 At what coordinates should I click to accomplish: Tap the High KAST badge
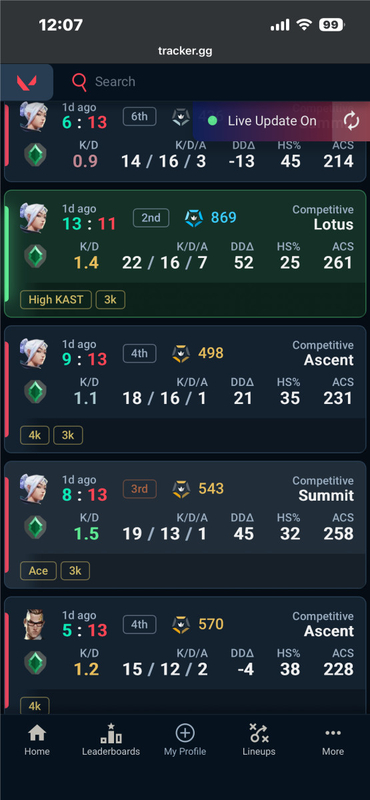pos(56,299)
